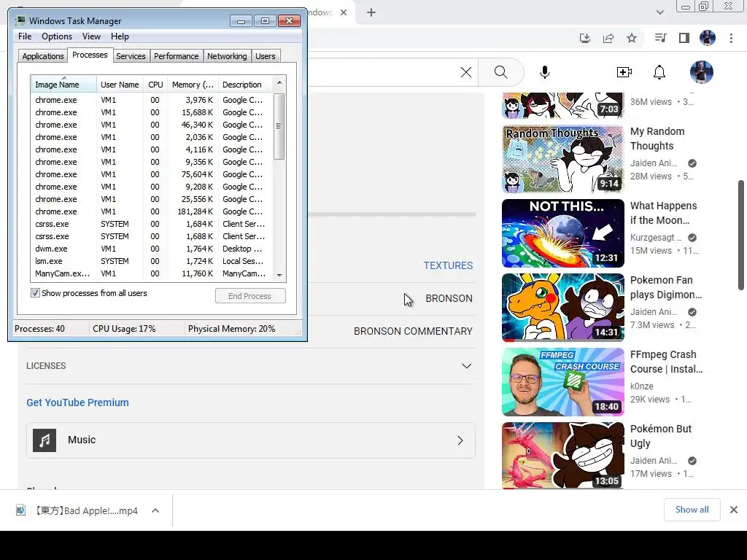Image resolution: width=747 pixels, height=560 pixels.
Task: Select chrome.exe row using 181,284 K
Action: 152,211
